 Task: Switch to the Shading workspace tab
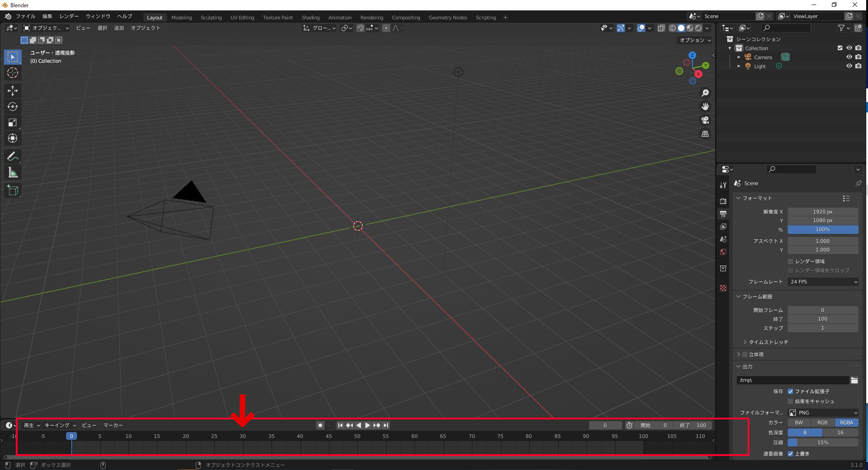pos(310,18)
